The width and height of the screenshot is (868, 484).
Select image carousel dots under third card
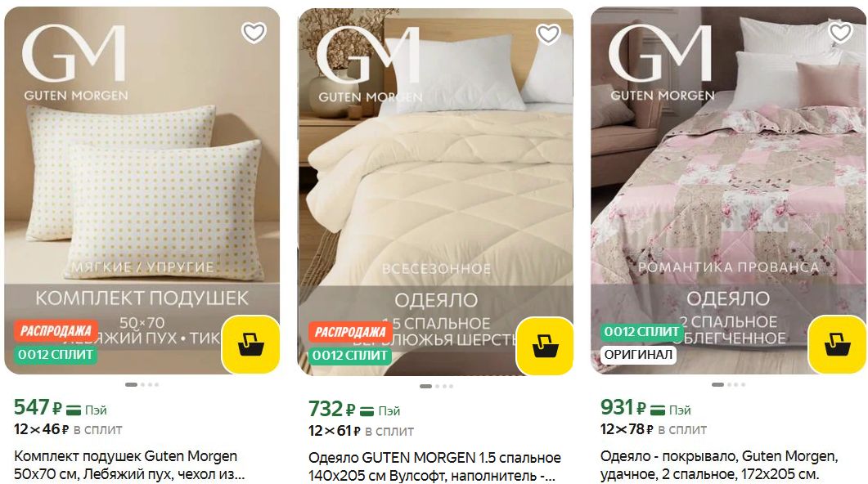[x=728, y=384]
